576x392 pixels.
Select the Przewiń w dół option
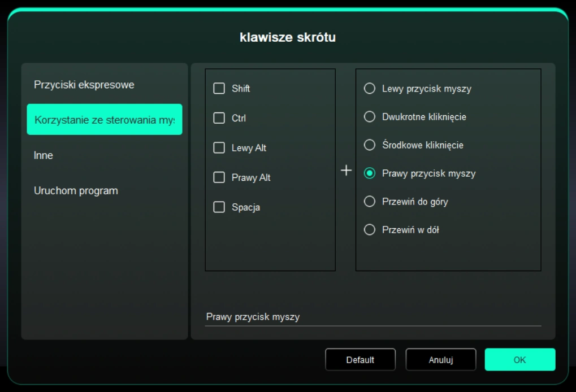tap(370, 230)
